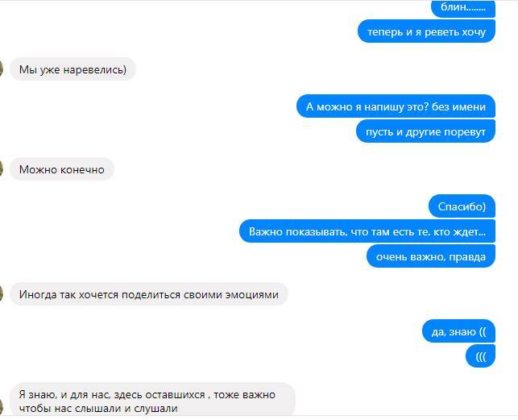518x420 pixels.
Task: Select the 'да, знаю ((' message bubble
Action: [x=459, y=331]
